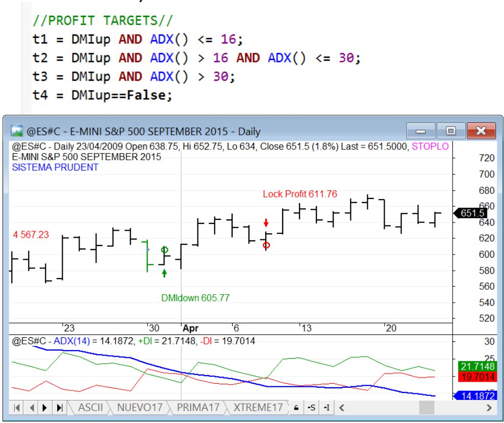Click the red exit circle marker
This screenshot has height=423, width=504.
pos(266,245)
